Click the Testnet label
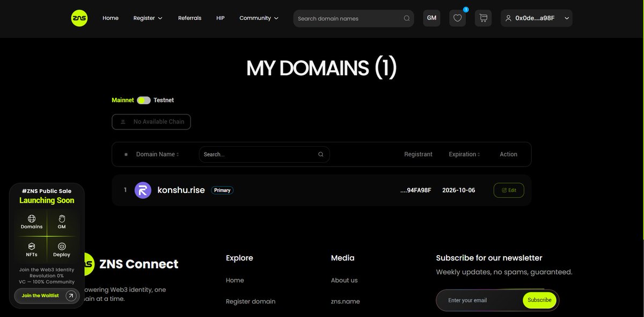The image size is (644, 317). [x=164, y=100]
